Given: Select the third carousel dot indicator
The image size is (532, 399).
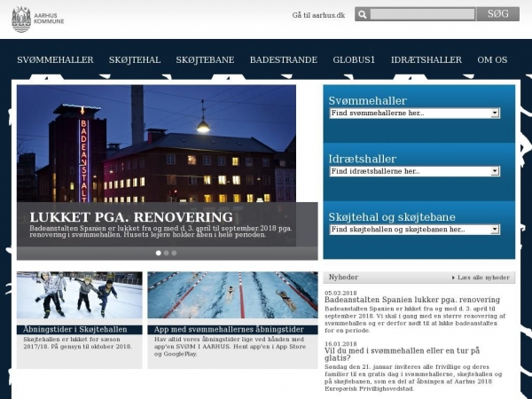Looking at the screenshot, I should click(174, 253).
